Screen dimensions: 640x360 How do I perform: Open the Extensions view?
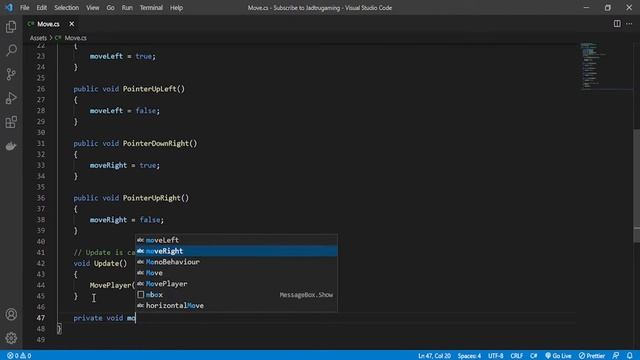pyautogui.click(x=11, y=122)
